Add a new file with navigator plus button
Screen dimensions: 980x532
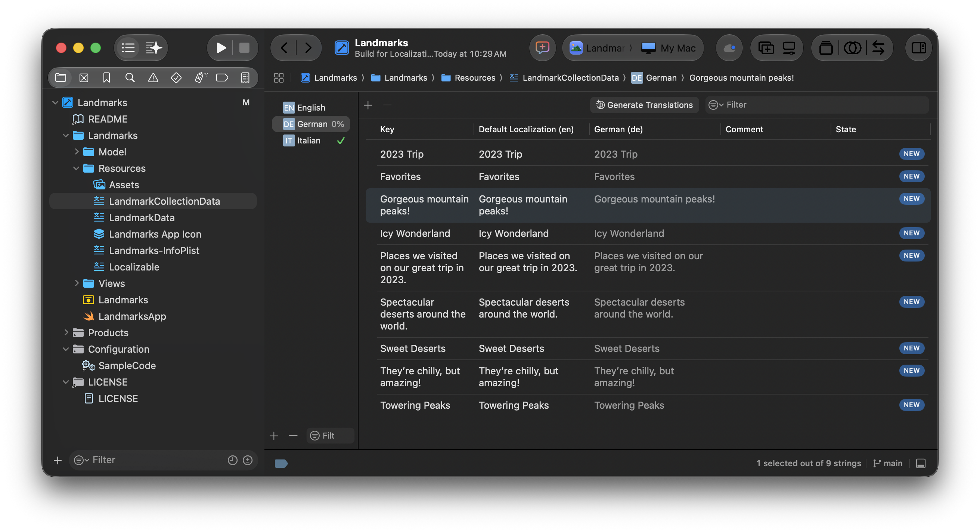pyautogui.click(x=58, y=460)
